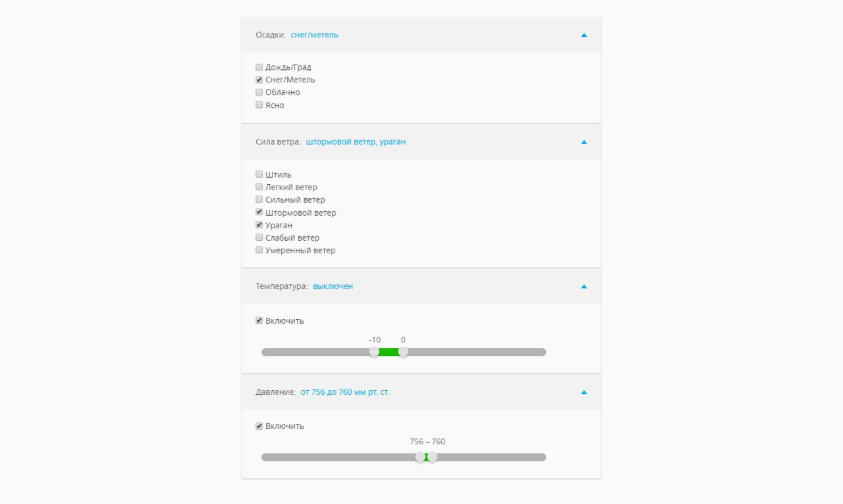843x504 pixels.
Task: Click the -10 temperature slider handle
Action: [x=374, y=352]
